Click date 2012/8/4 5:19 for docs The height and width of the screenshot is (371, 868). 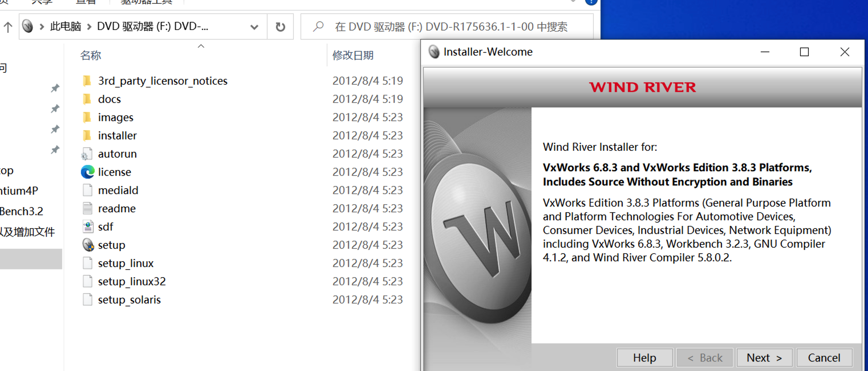click(368, 99)
